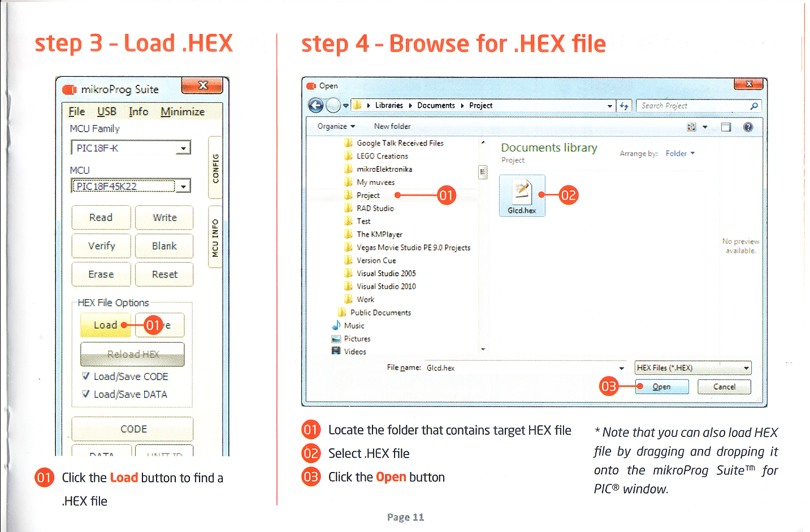Screen dimensions: 810x532
Task: Click the Videos library icon
Action: [336, 352]
